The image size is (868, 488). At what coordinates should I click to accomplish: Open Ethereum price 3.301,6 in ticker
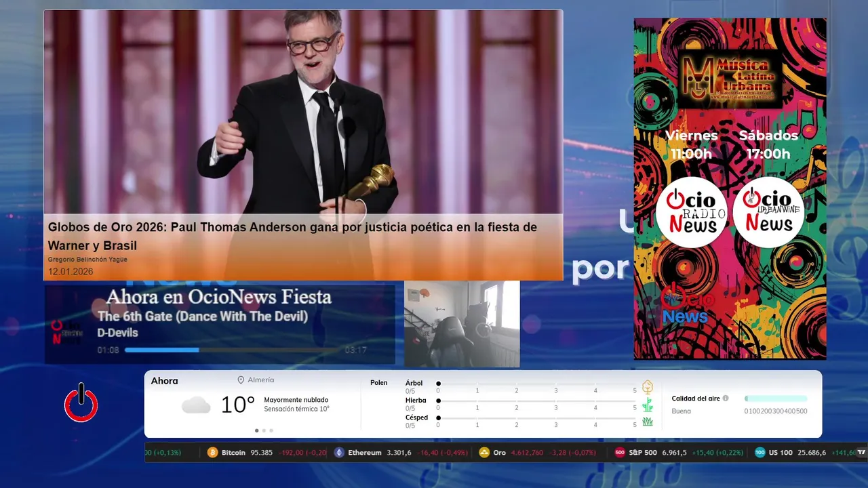[399, 452]
